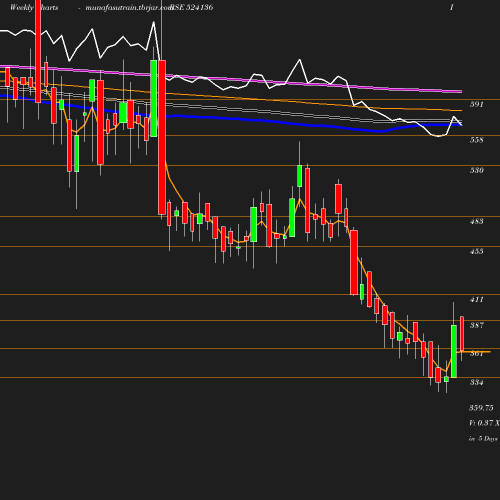Select the 530 price axis label
This screenshot has height=500, width=500.
pos(476,170)
